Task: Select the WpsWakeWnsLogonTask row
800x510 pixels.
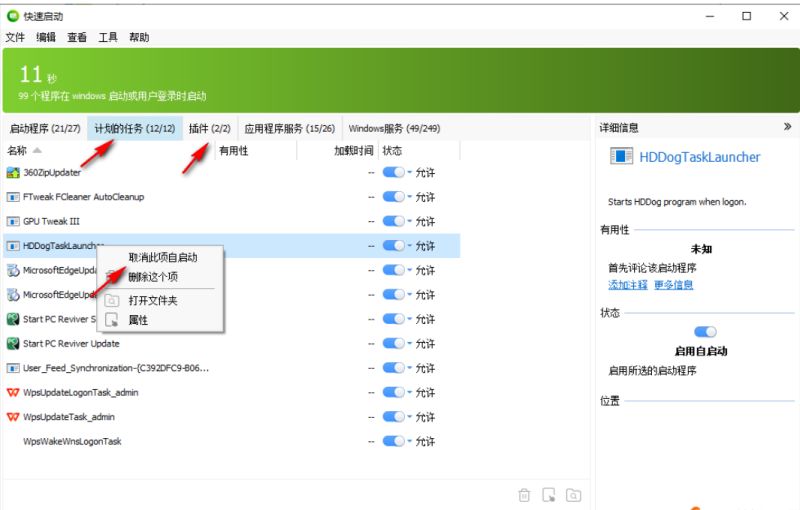Action: pos(232,441)
